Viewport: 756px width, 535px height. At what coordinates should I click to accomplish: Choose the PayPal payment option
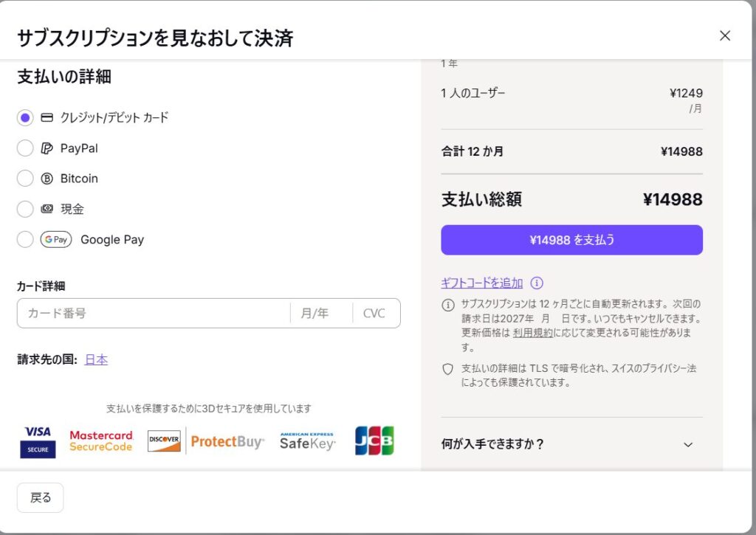[25, 148]
